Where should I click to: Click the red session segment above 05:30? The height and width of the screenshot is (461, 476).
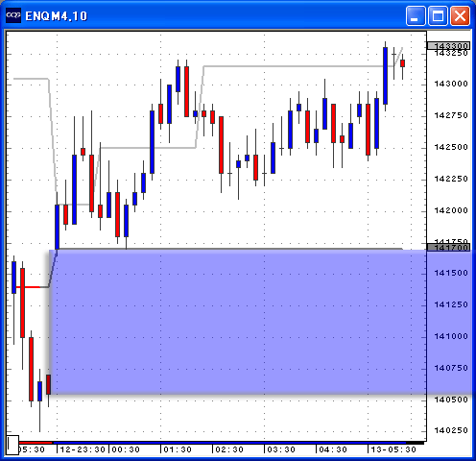(x=36, y=443)
